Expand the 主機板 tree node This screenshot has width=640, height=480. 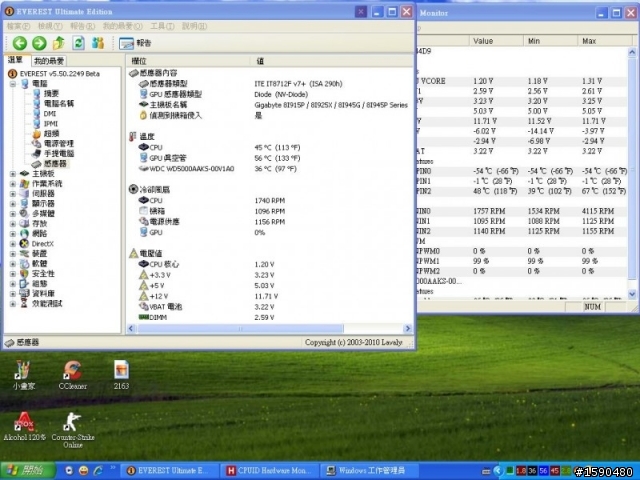point(13,174)
